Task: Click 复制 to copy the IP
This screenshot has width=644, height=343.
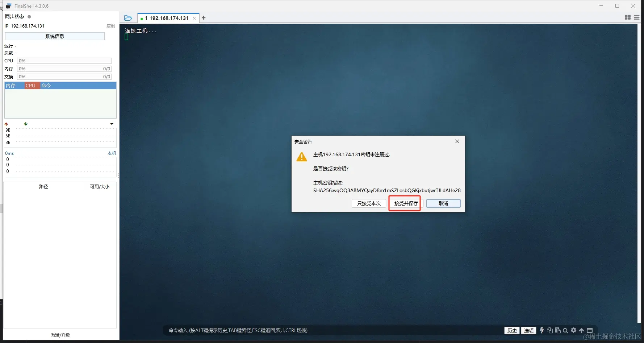Action: coord(111,26)
